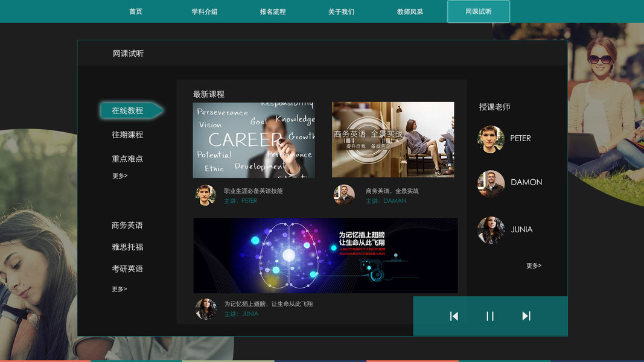Click the 最新课程 section heading
644x362 pixels.
point(209,94)
